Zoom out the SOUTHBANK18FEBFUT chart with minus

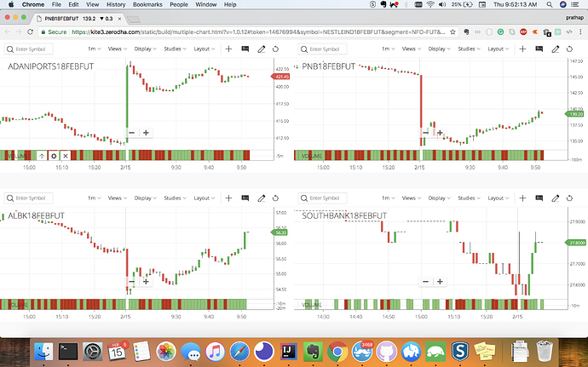pyautogui.click(x=425, y=282)
